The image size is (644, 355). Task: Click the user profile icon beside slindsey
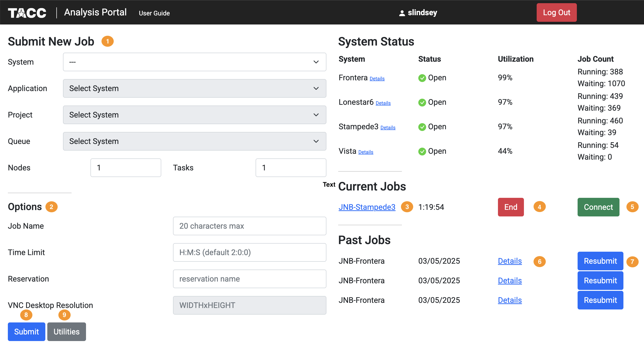(402, 13)
